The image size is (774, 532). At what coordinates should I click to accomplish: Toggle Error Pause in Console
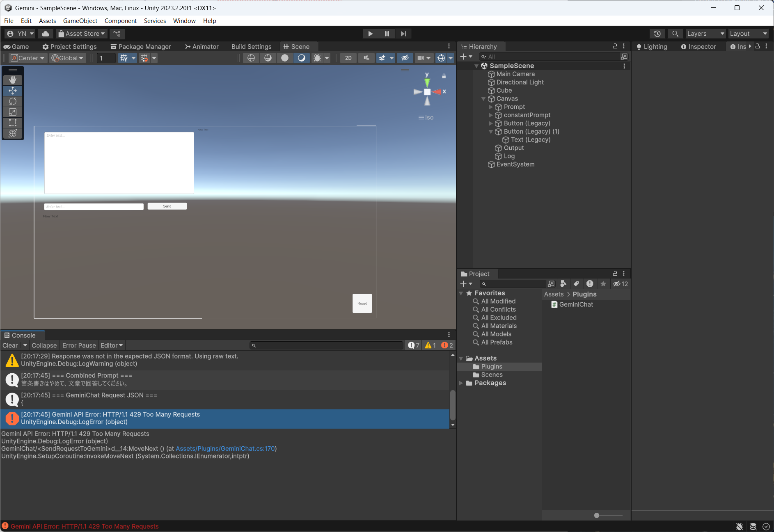(79, 345)
